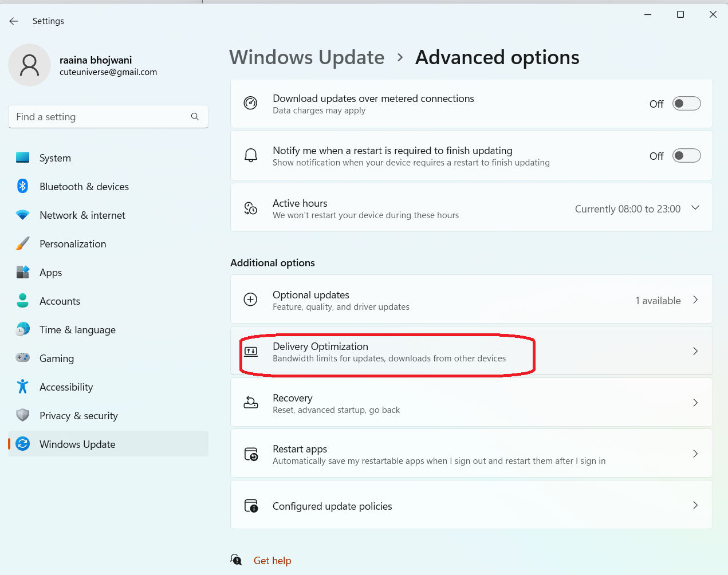Click the Find a setting search box
The height and width of the screenshot is (575, 728).
(x=100, y=117)
